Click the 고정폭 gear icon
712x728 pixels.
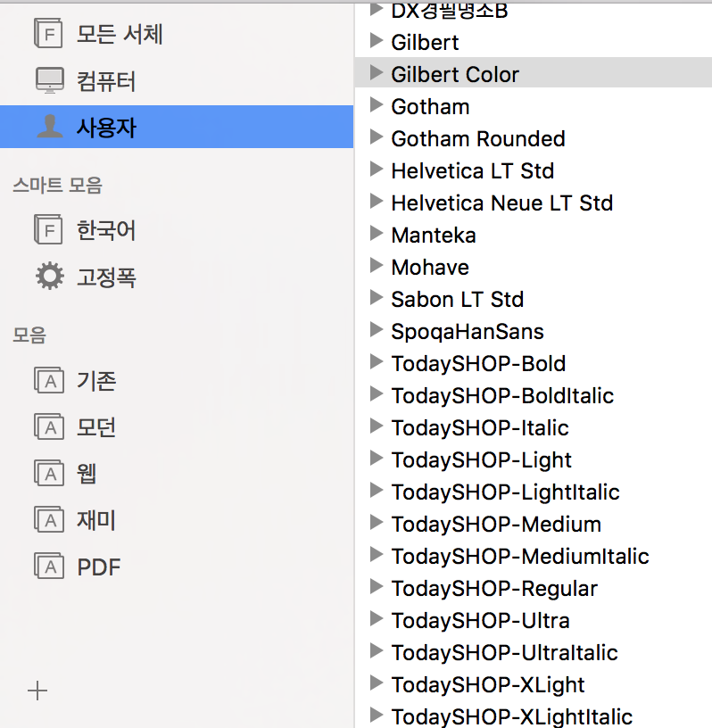click(x=50, y=276)
